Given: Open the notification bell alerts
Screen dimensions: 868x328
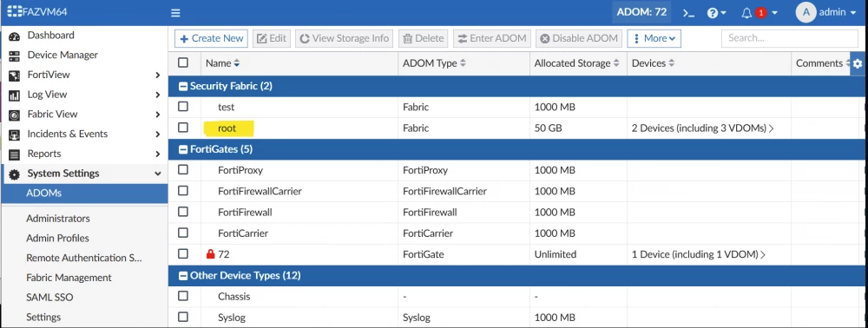Looking at the screenshot, I should click(x=746, y=13).
